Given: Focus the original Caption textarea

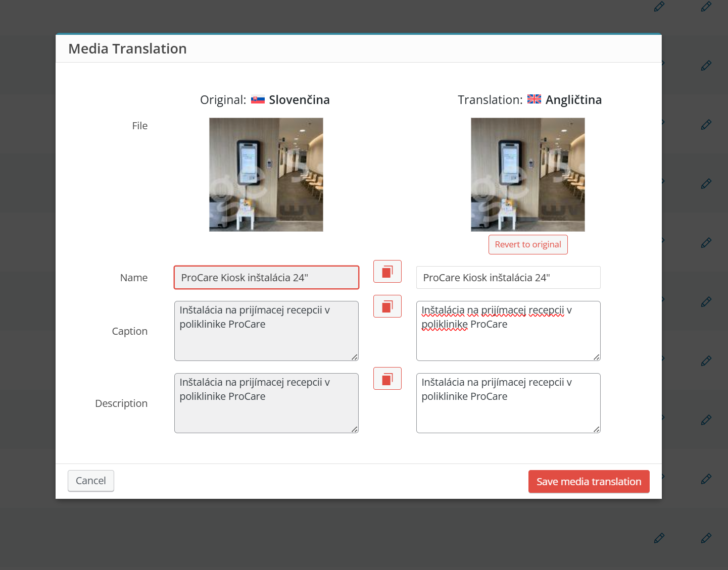Looking at the screenshot, I should tap(266, 331).
